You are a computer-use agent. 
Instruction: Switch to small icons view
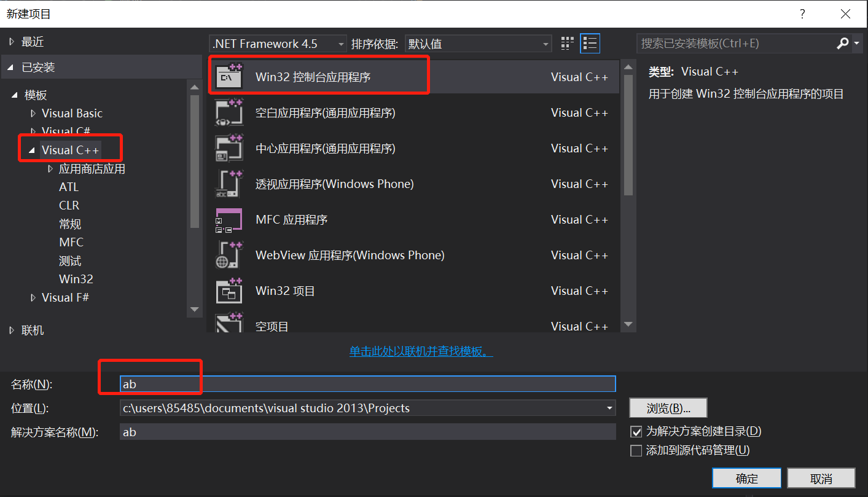coord(566,43)
